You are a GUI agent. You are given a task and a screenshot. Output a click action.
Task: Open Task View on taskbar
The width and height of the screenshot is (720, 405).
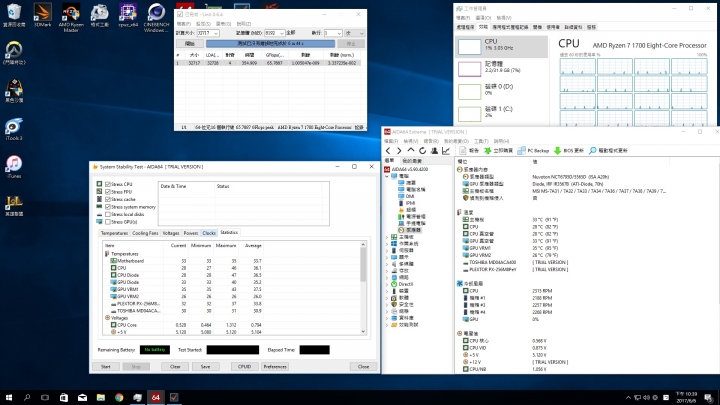point(45,397)
